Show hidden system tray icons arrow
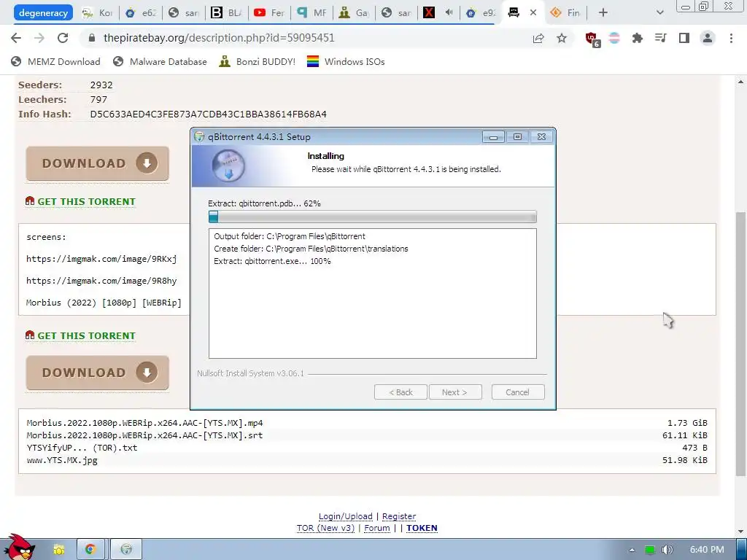Image resolution: width=747 pixels, height=560 pixels. [632, 550]
